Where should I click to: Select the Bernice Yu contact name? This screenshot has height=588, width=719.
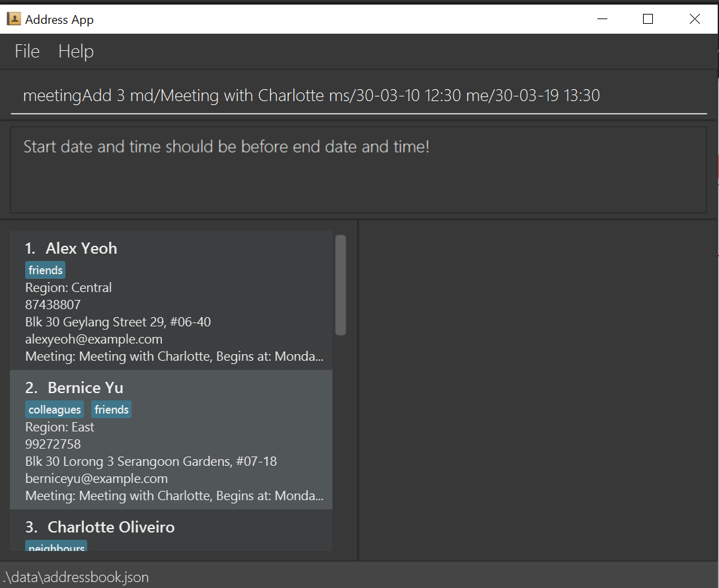85,388
